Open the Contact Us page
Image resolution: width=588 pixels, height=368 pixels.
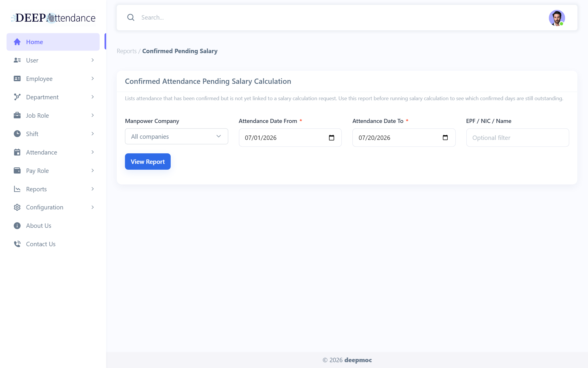[53, 244]
